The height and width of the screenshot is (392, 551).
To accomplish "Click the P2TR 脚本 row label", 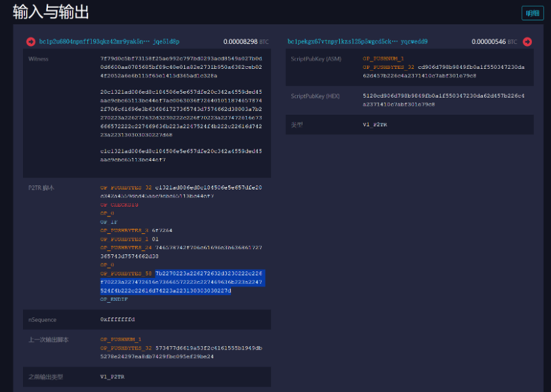I will click(41, 187).
